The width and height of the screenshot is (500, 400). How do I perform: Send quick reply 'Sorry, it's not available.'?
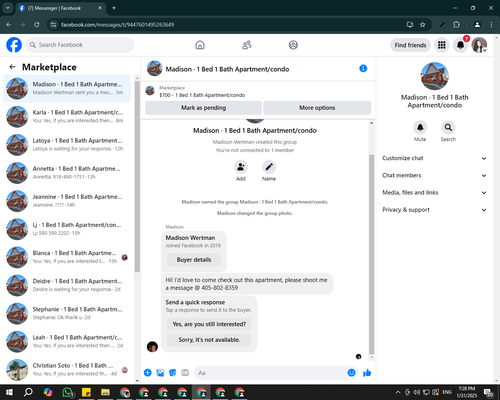pyautogui.click(x=209, y=340)
